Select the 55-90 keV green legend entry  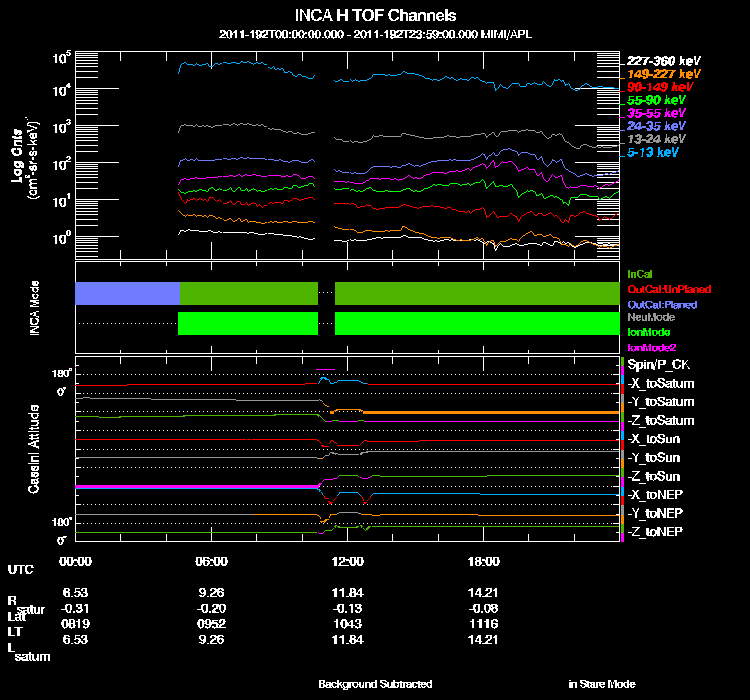coord(656,100)
